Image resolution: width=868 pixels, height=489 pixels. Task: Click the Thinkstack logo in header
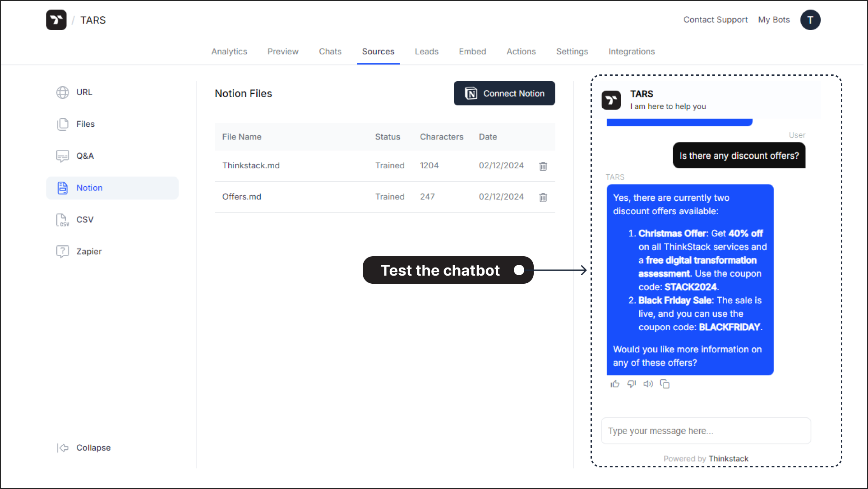point(56,20)
